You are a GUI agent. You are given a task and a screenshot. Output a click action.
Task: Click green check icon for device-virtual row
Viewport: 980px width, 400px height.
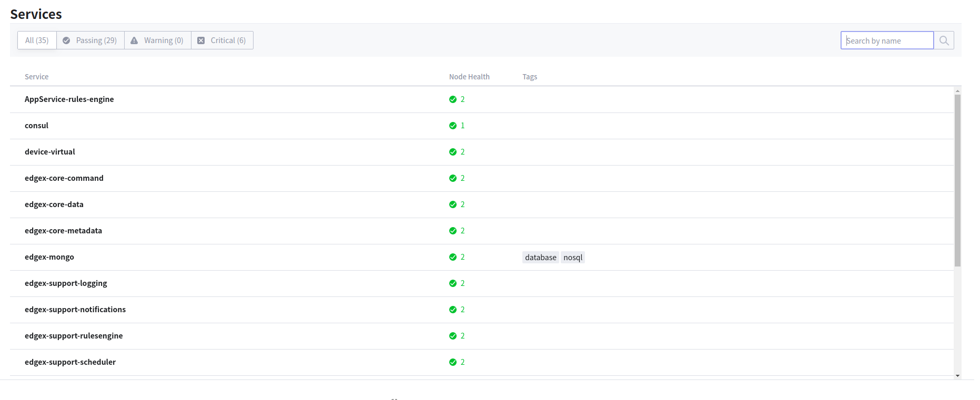[452, 152]
